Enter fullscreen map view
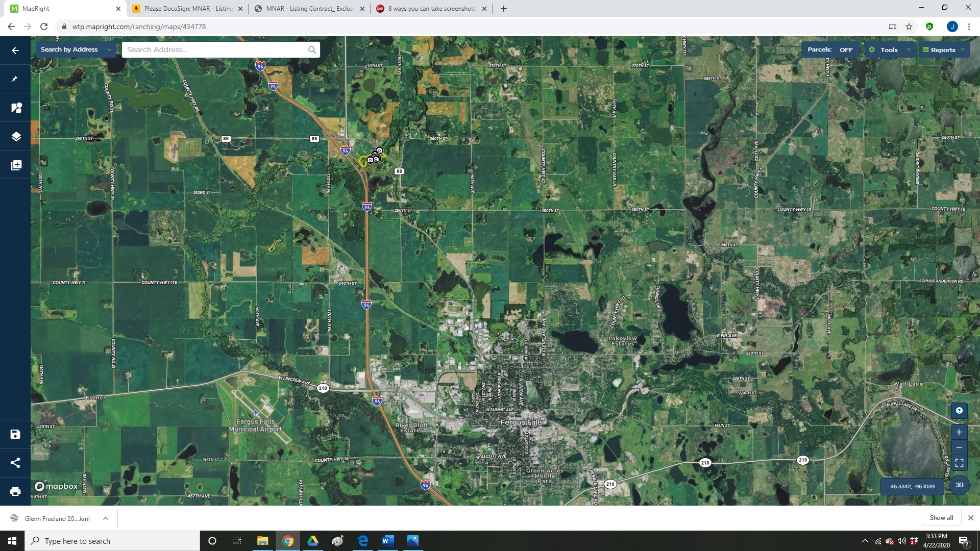Screen dimensions: 980x551 pyautogui.click(x=959, y=463)
